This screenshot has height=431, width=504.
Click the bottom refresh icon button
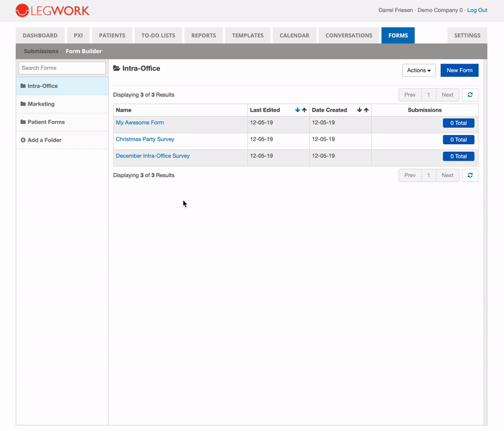click(x=470, y=175)
